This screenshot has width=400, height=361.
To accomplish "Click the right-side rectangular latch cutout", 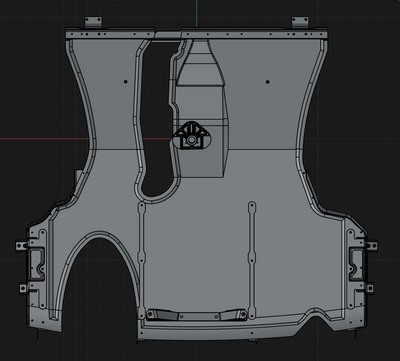I will click(x=356, y=264).
